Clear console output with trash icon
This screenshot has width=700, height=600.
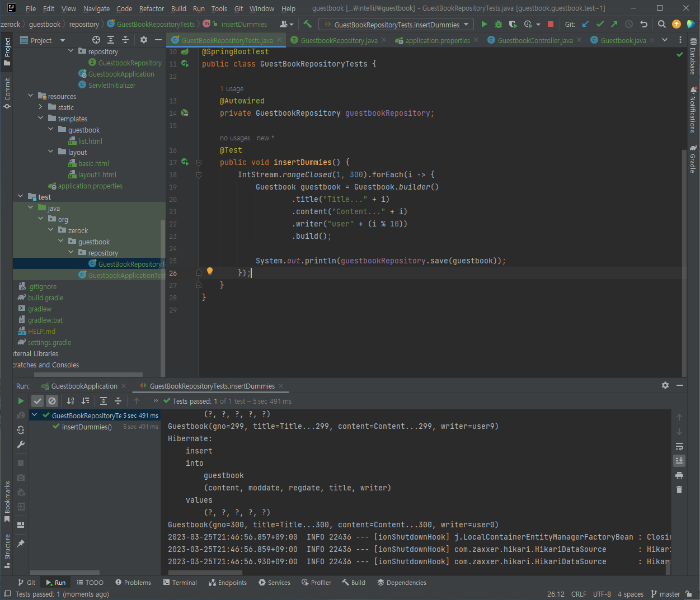click(679, 490)
